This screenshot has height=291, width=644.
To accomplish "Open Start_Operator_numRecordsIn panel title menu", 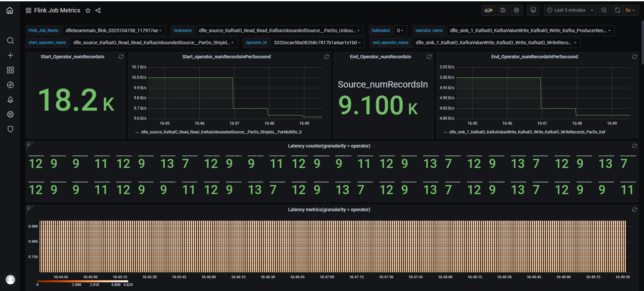I will [72, 57].
